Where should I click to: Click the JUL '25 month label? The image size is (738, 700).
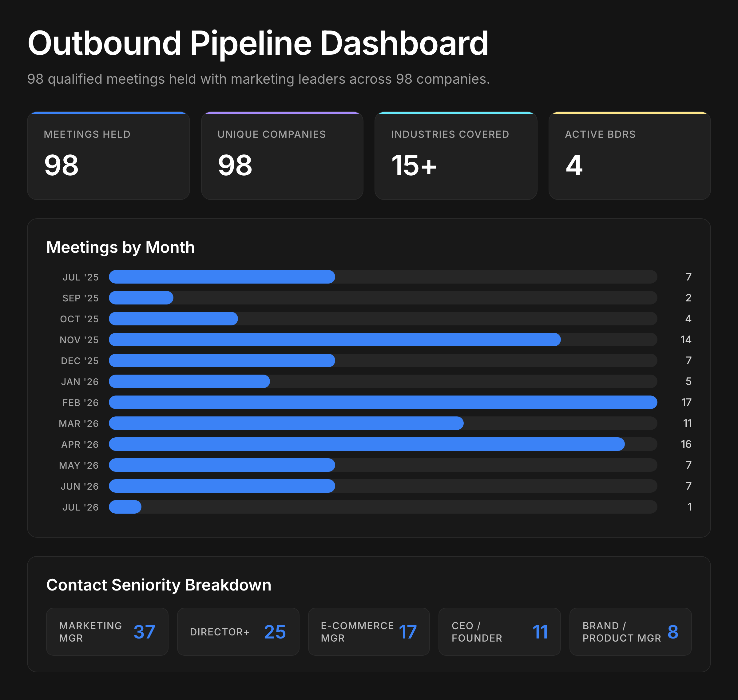[x=81, y=277]
